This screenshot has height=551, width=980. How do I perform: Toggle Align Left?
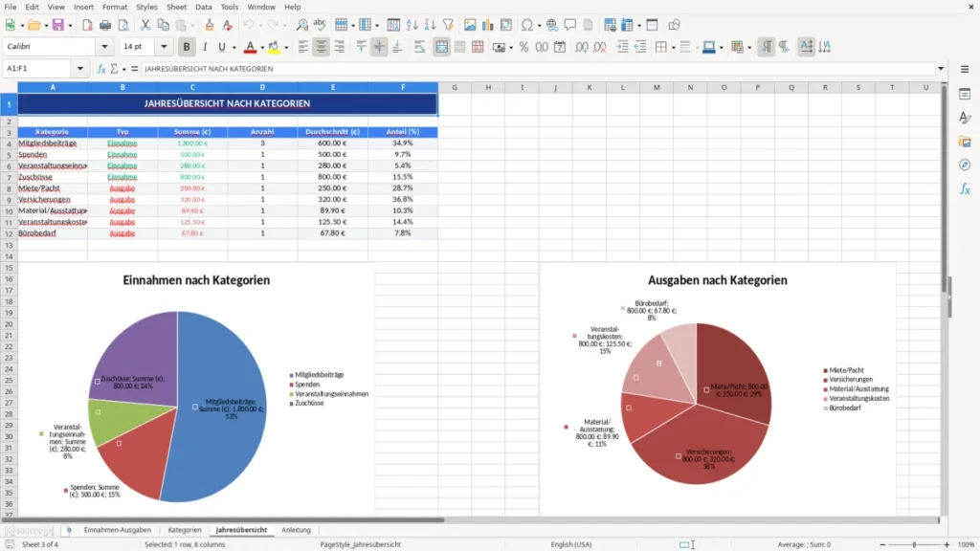coord(303,47)
